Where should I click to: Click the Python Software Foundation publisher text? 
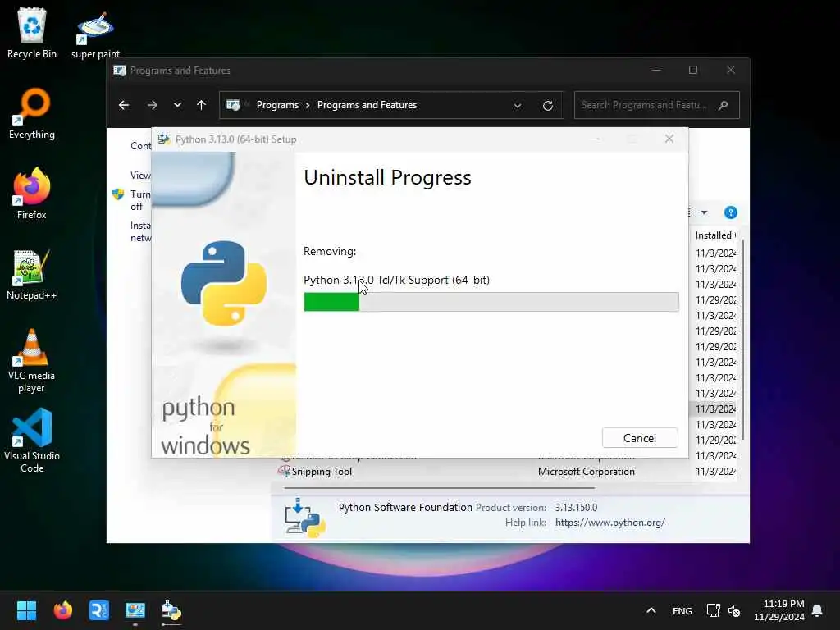(x=405, y=507)
